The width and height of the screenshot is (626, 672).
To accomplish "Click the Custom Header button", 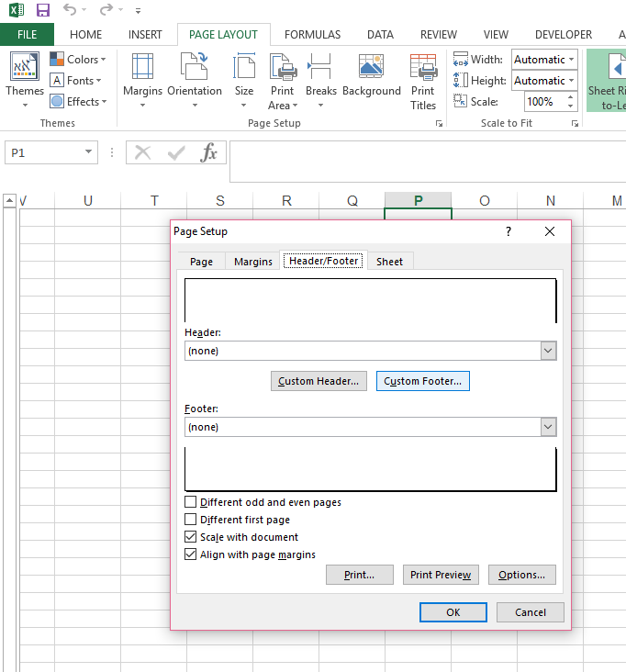I will [x=319, y=381].
